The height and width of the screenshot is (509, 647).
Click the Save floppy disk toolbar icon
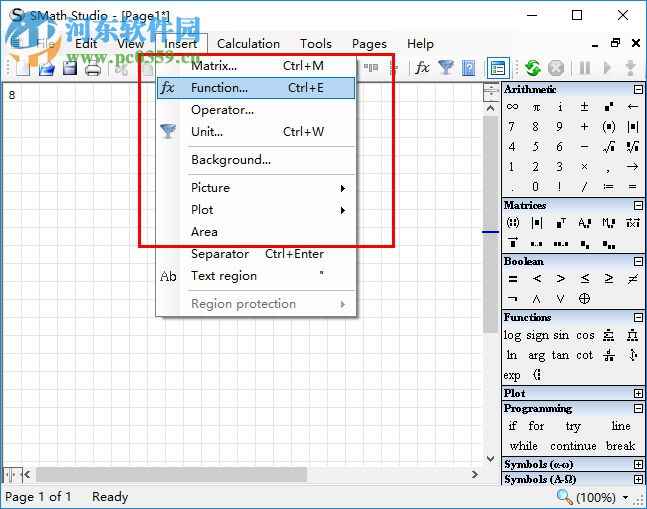[70, 68]
